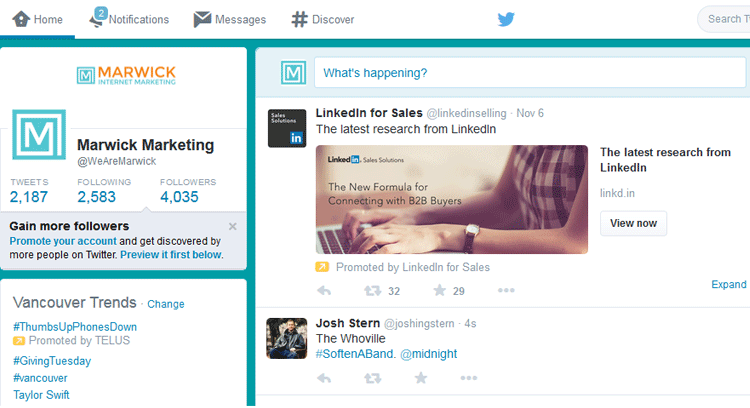Open the Messages tab
The height and width of the screenshot is (408, 750).
pyautogui.click(x=230, y=19)
